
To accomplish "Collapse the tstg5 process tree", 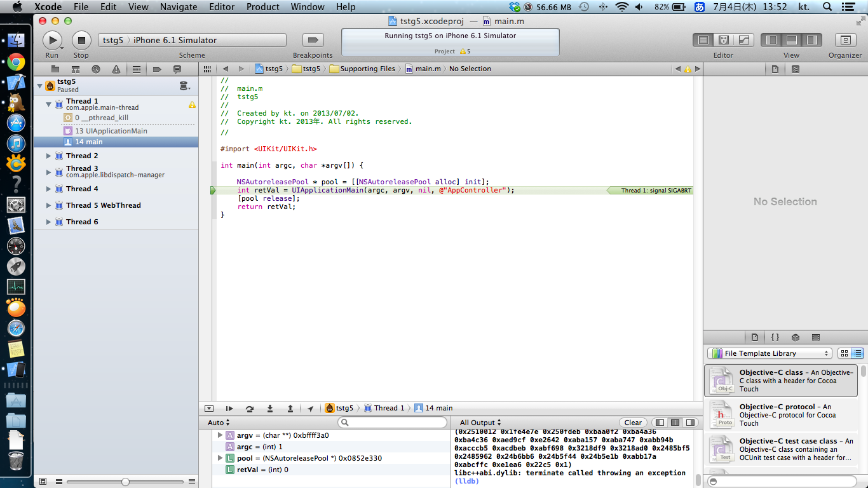I will [x=40, y=85].
